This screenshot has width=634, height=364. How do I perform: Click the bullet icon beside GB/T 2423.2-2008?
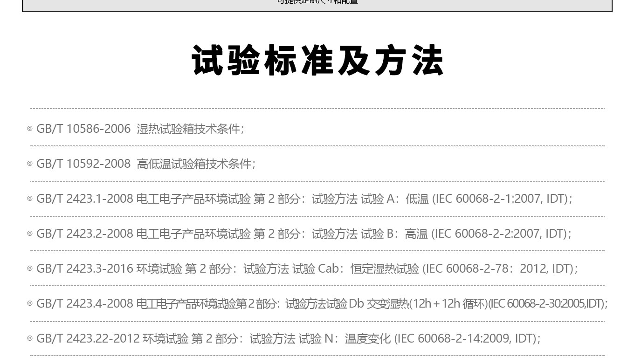click(x=30, y=234)
